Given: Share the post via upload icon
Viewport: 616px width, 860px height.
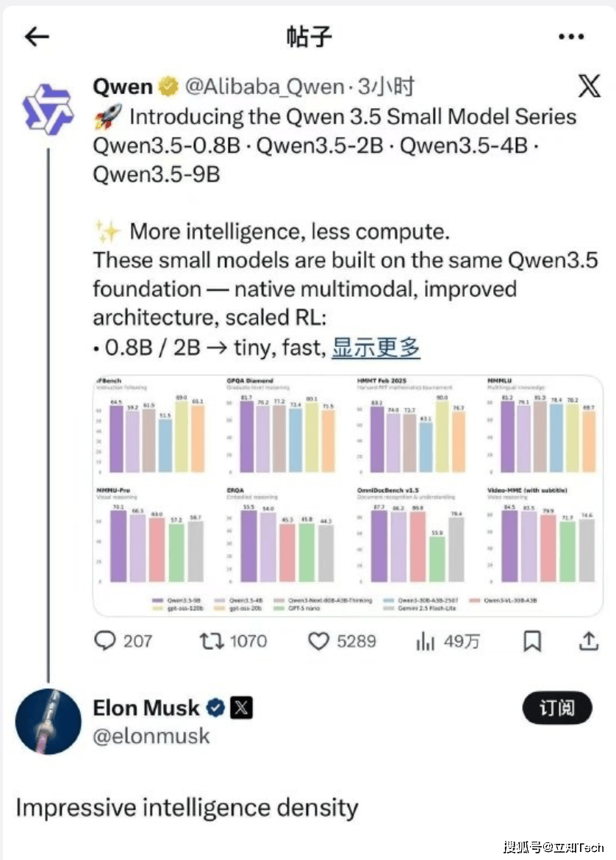Looking at the screenshot, I should (x=588, y=641).
